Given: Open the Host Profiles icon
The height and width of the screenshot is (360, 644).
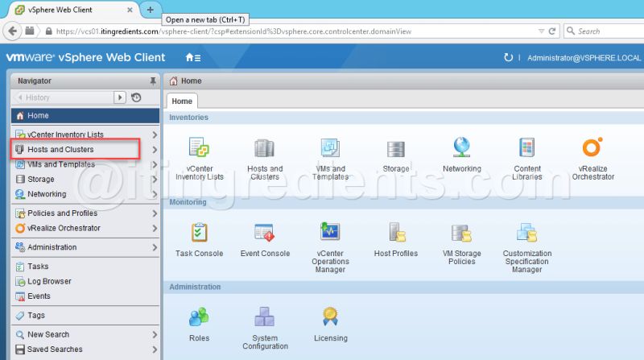Looking at the screenshot, I should point(397,232).
